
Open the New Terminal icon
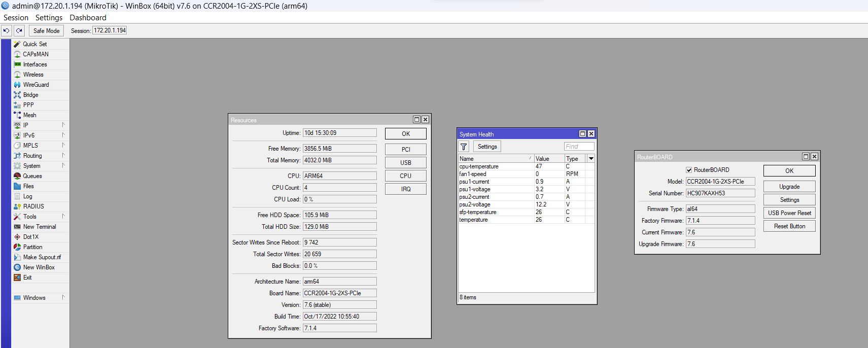pyautogui.click(x=17, y=227)
